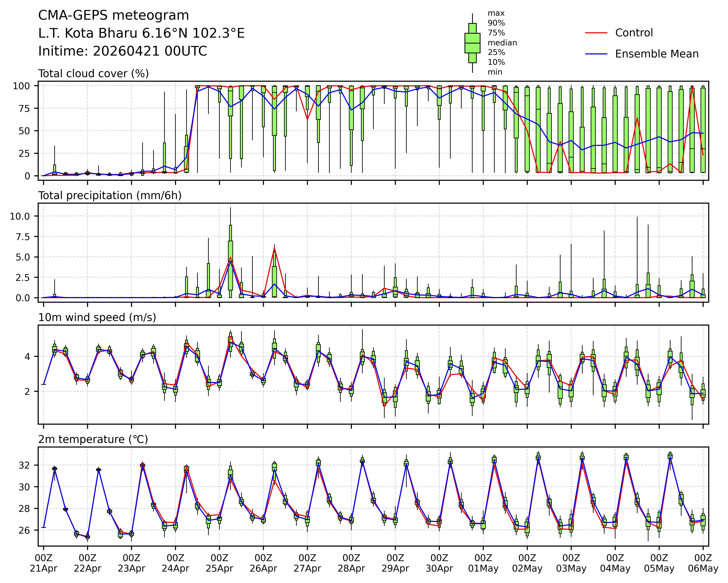Click the 'Initime: 20260421 00UTC' text
The height and width of the screenshot is (583, 728).
pyautogui.click(x=123, y=51)
